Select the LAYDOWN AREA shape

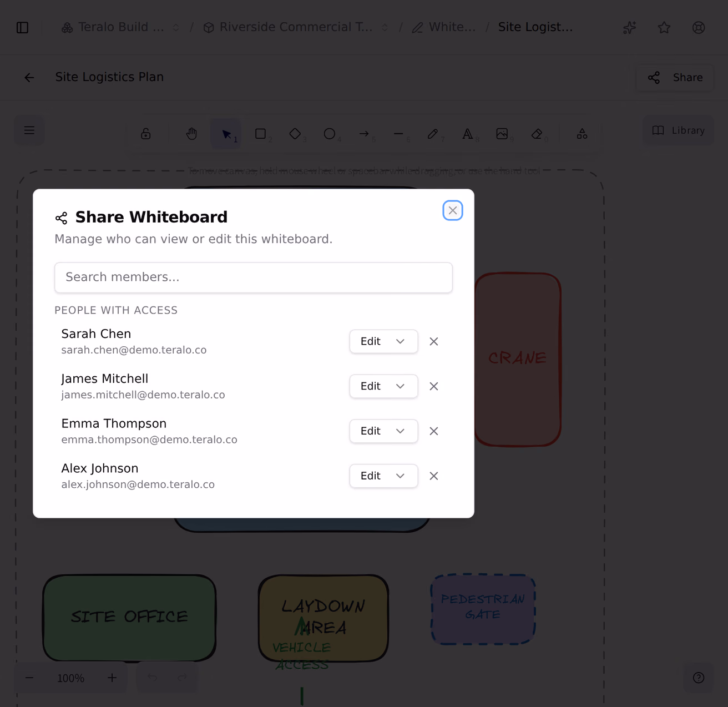(323, 618)
